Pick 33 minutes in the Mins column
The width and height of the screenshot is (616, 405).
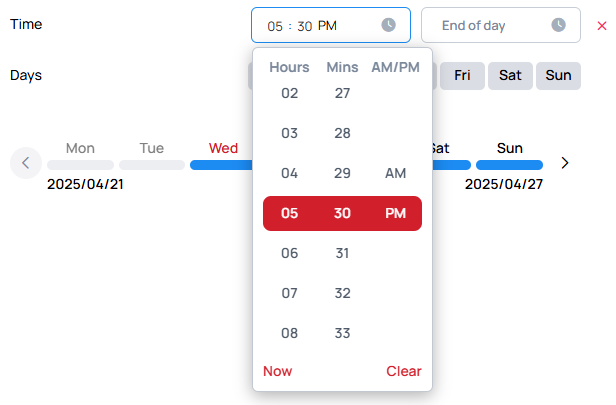point(342,334)
